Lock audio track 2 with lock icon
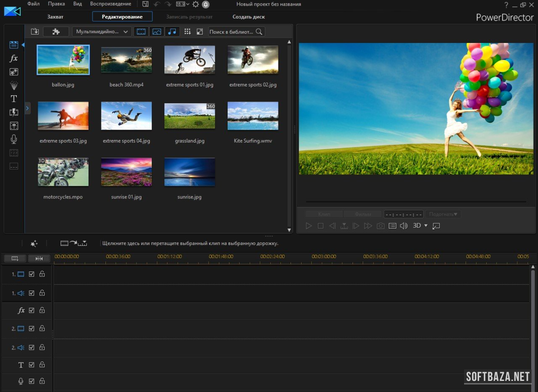538x392 pixels. [x=42, y=348]
